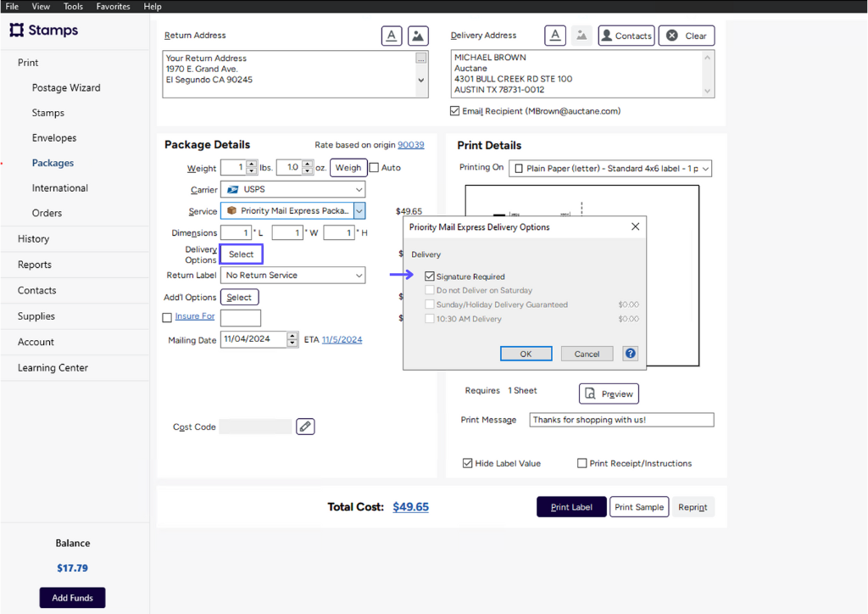Click the ounces weight stepper
Screen dimensions: 868x614
[308, 167]
